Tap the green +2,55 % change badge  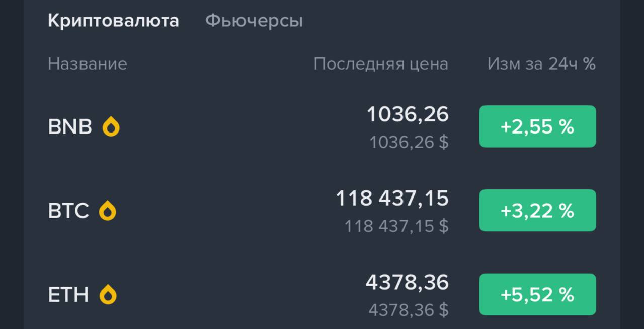point(537,126)
